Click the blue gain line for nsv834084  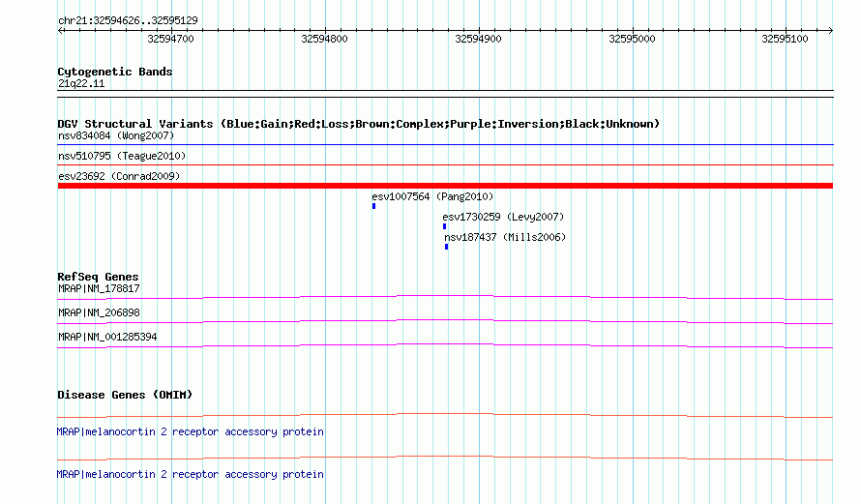click(445, 144)
